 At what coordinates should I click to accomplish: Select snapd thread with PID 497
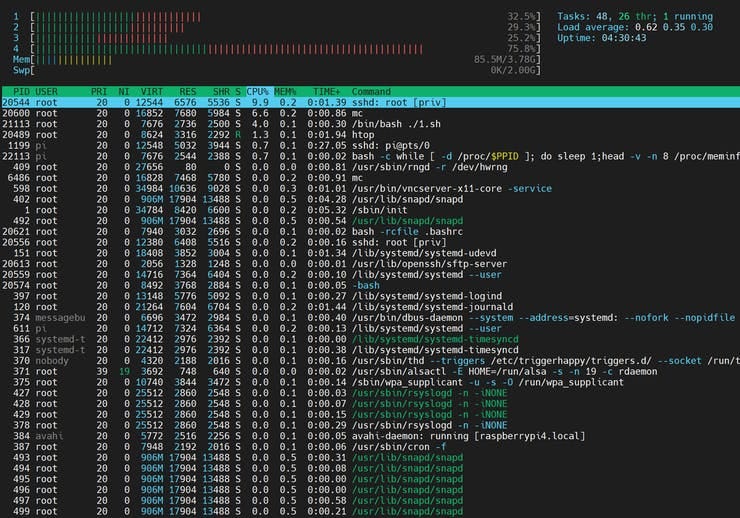coord(370,501)
